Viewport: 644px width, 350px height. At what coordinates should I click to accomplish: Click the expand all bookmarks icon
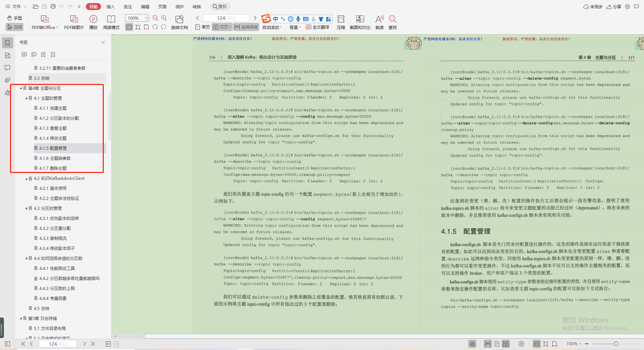(x=24, y=55)
